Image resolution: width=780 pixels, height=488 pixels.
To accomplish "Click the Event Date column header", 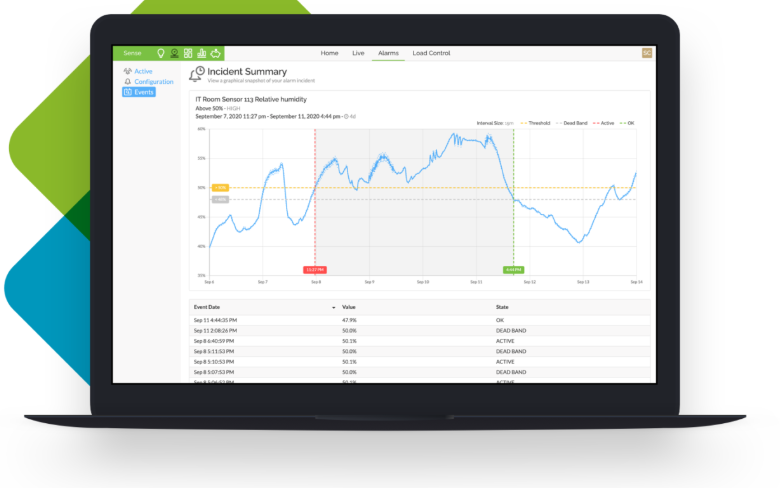I will 207,307.
